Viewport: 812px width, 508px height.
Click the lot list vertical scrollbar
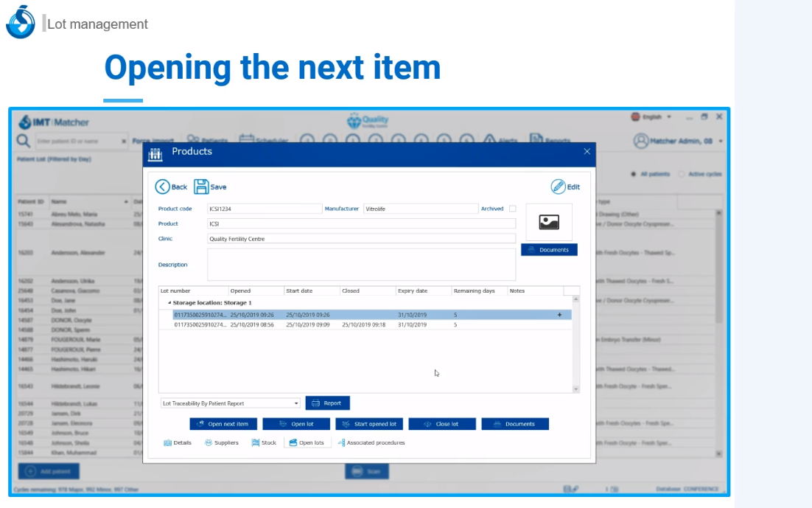pos(575,343)
